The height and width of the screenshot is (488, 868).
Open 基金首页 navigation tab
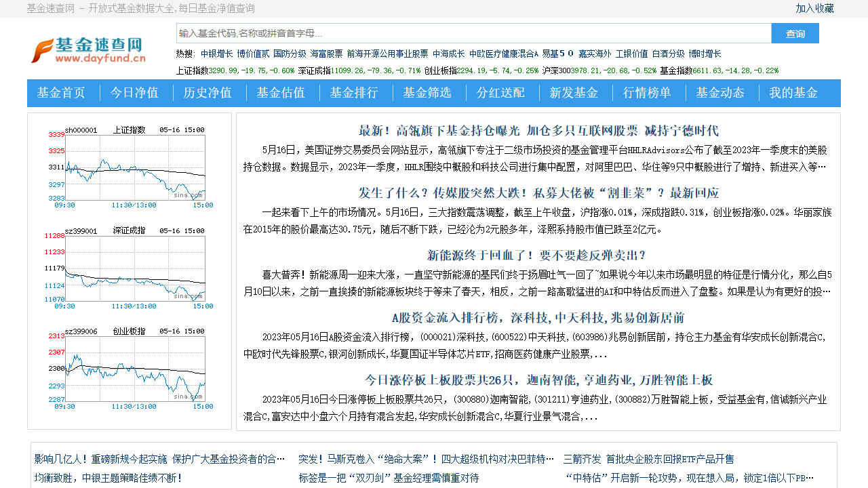61,93
